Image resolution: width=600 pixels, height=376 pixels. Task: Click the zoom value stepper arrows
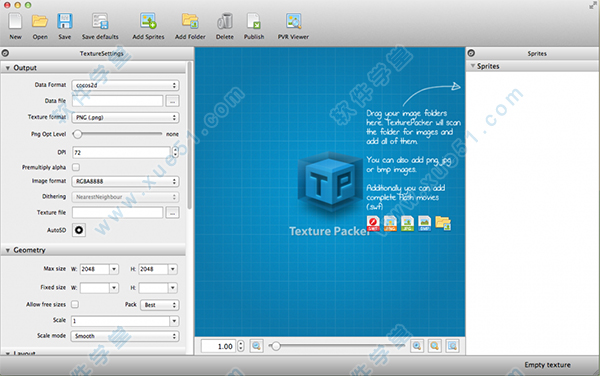click(x=241, y=346)
